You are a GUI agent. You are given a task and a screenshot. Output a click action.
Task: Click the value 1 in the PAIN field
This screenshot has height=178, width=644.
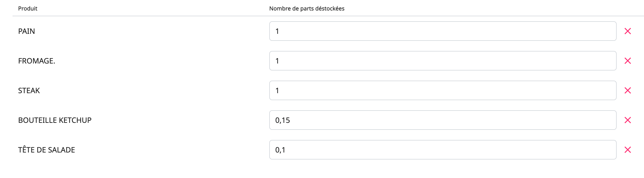pos(277,31)
